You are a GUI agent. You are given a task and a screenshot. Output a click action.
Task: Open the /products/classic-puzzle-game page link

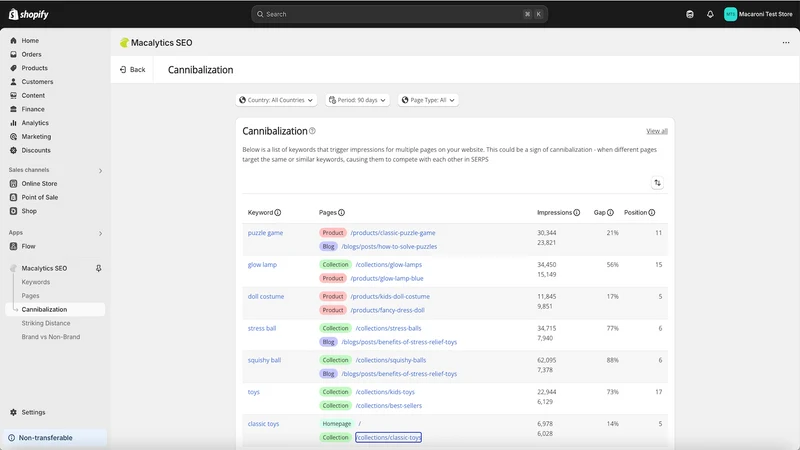393,233
